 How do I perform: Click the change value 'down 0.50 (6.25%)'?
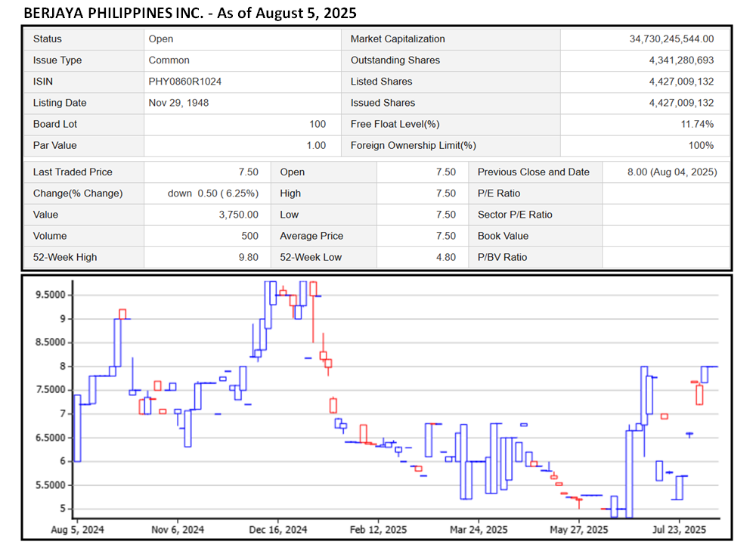click(x=213, y=193)
